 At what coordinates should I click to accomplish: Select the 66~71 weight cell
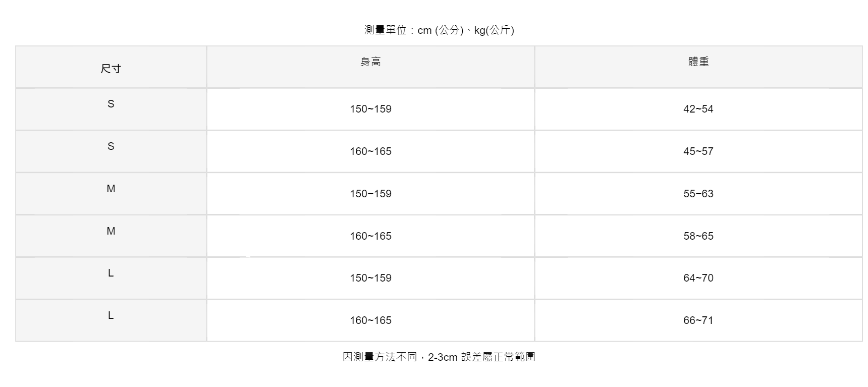(x=698, y=320)
